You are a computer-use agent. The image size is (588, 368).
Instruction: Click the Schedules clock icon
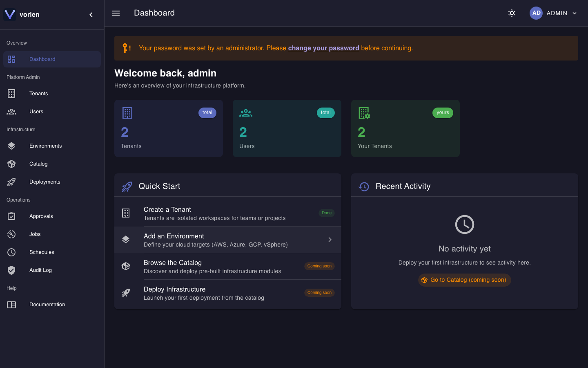[x=11, y=252]
